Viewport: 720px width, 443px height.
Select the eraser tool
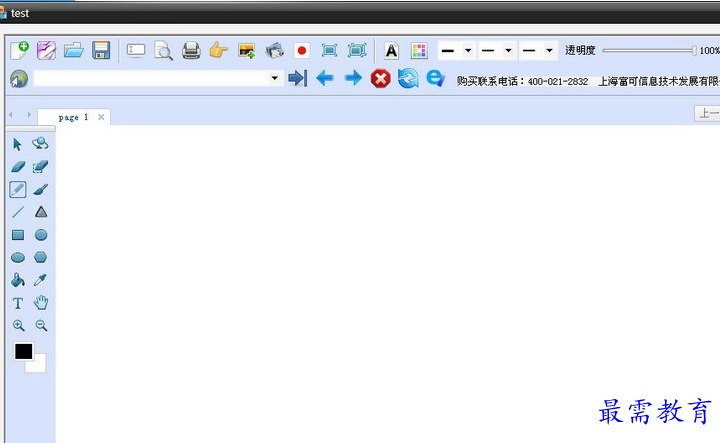coord(18,167)
